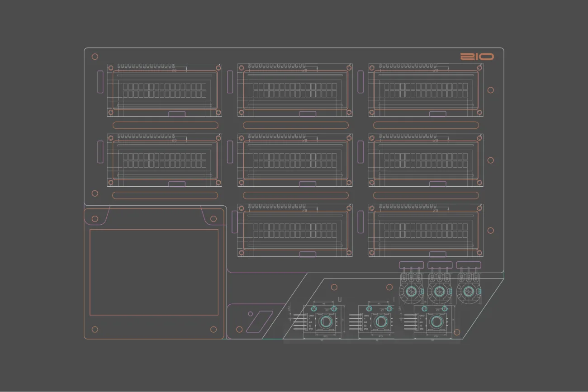Click the middle rotary encoder knob circle
Screen dimensions: 588x392
click(x=381, y=321)
